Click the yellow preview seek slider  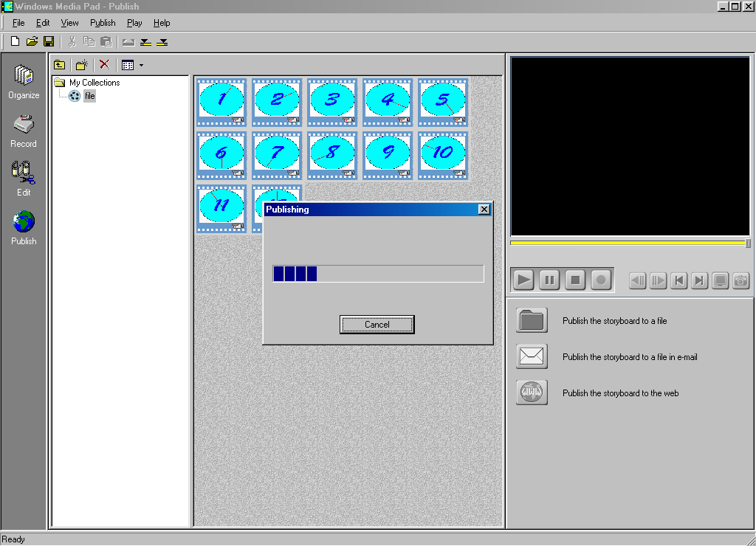(x=628, y=243)
